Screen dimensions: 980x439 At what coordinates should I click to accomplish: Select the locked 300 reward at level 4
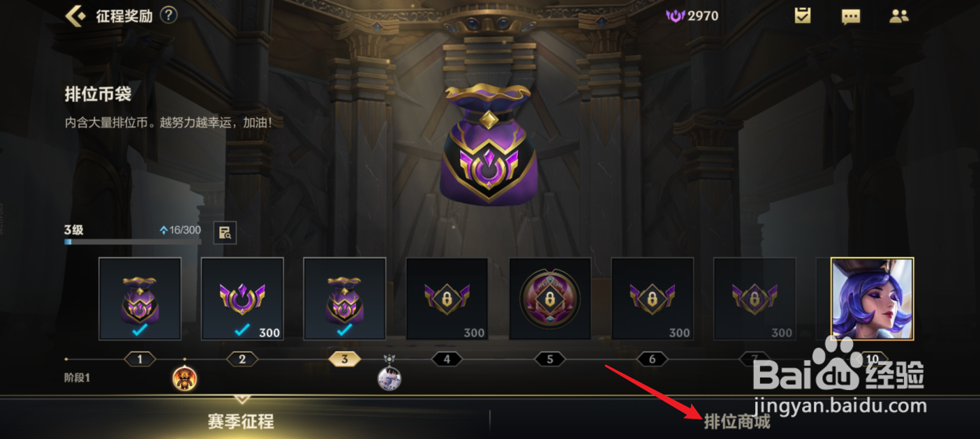[447, 299]
